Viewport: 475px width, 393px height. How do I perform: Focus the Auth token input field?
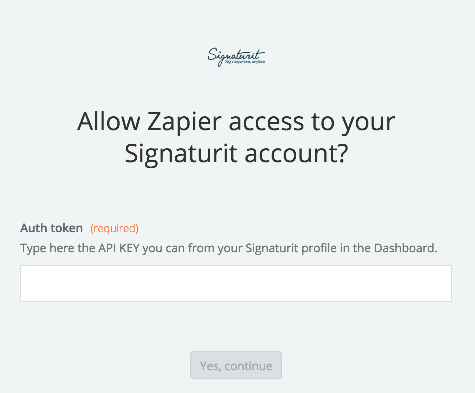236,283
